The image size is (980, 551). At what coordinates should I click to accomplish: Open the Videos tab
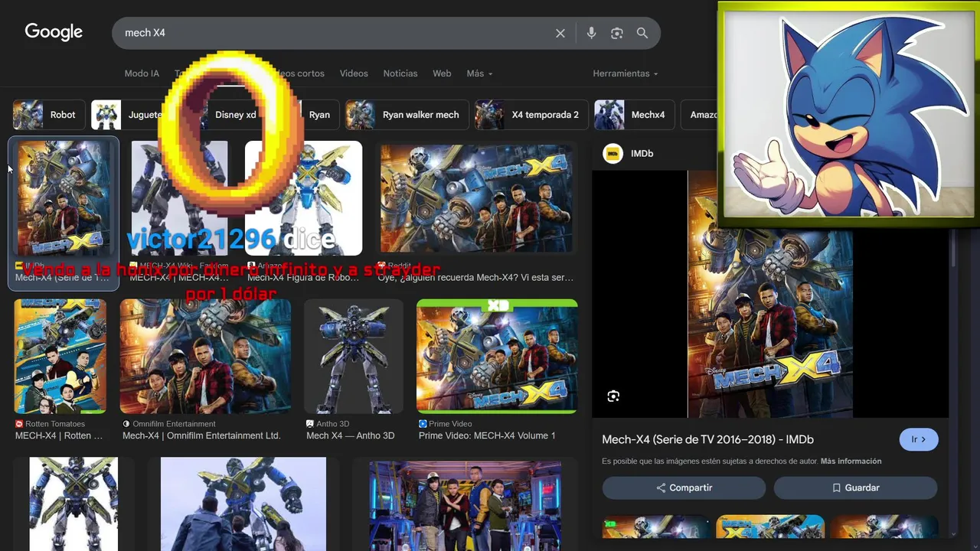pyautogui.click(x=354, y=73)
